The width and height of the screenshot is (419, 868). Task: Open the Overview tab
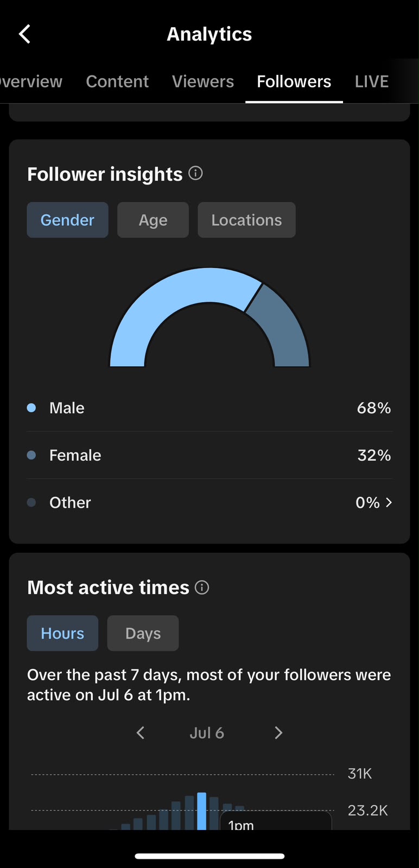(30, 81)
